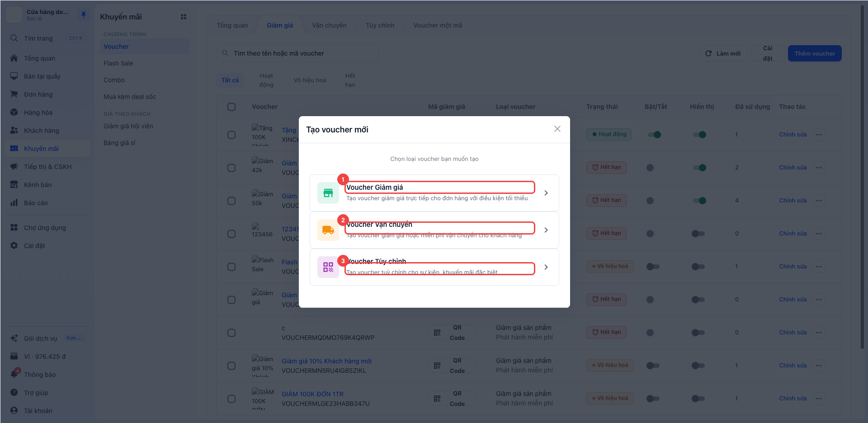Screen dimensions: 868x423
Task: Close the Tạo voucher mới dialog
Action: point(557,129)
